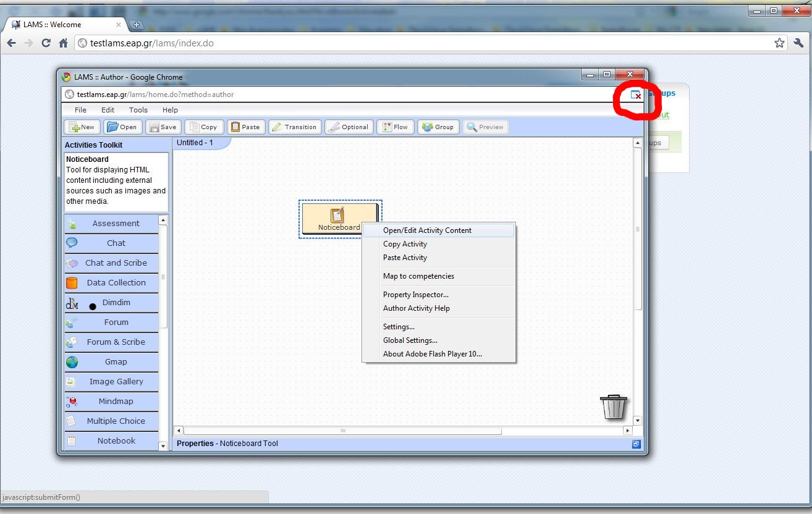
Task: Select the Chat and Scribe activity
Action: click(115, 263)
